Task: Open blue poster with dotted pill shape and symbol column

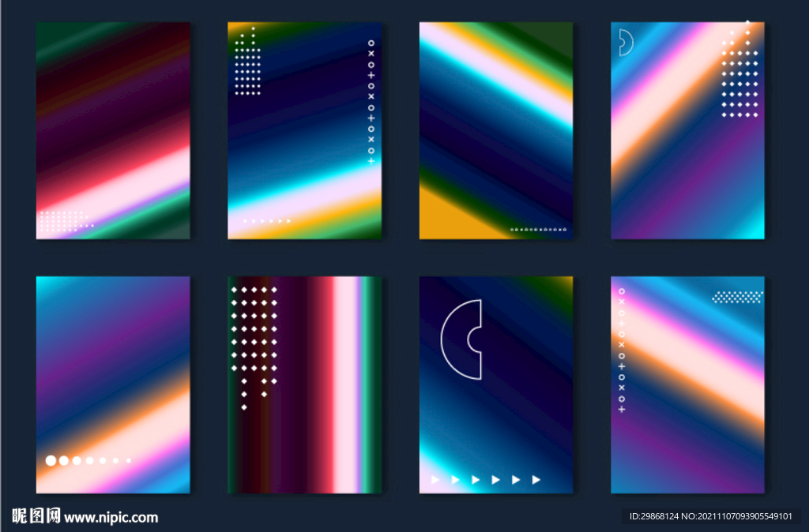Action: (x=688, y=385)
